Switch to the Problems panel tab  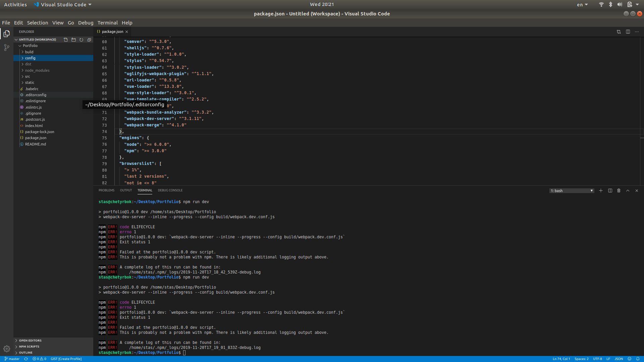pyautogui.click(x=106, y=190)
